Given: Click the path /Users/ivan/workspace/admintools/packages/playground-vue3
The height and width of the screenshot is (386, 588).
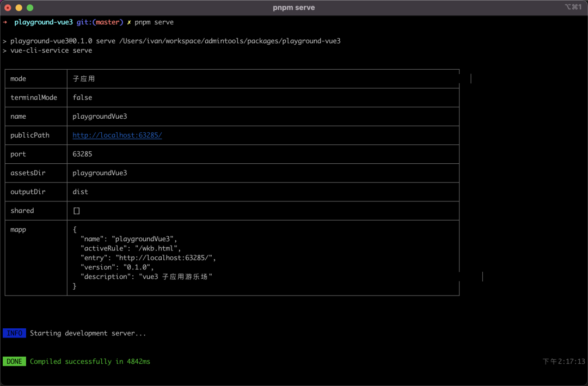Looking at the screenshot, I should click(x=230, y=41).
